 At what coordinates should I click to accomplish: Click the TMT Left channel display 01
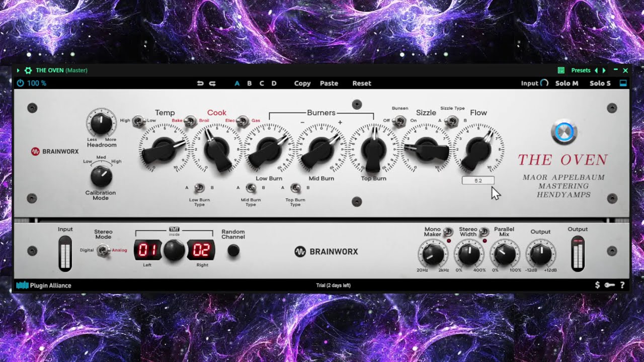[x=147, y=250]
